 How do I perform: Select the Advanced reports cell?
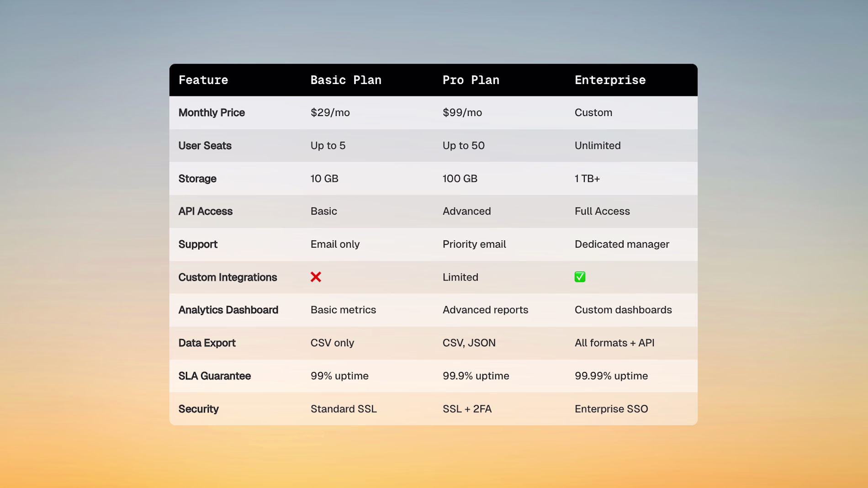point(485,310)
